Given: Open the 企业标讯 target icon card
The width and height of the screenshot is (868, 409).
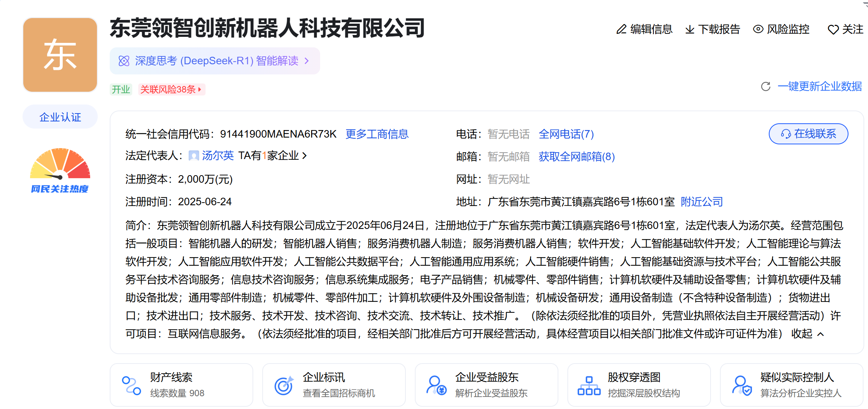Looking at the screenshot, I should coord(284,385).
